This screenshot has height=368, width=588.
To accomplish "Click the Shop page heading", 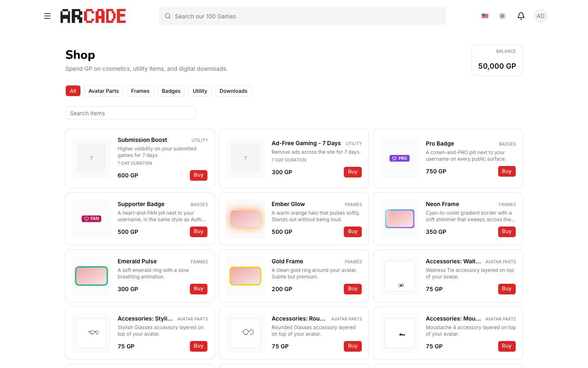I will pyautogui.click(x=80, y=55).
